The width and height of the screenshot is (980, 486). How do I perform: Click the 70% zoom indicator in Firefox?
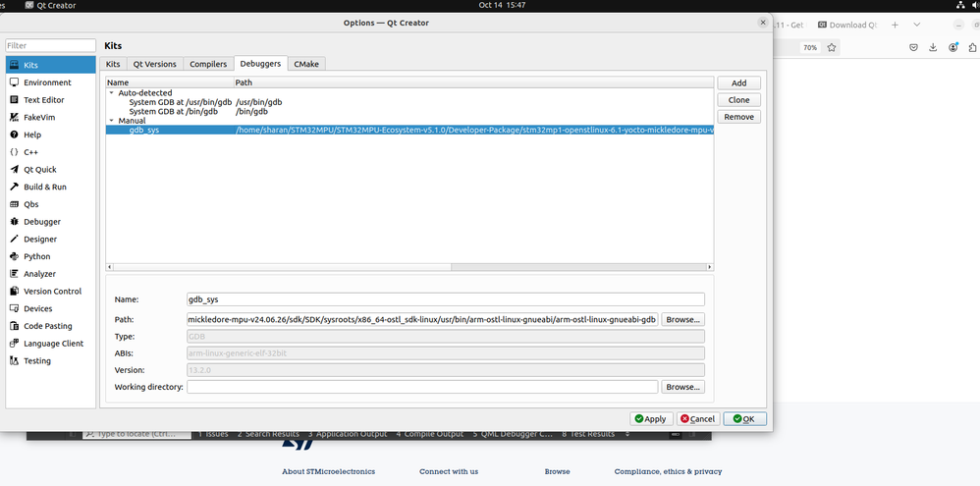tap(810, 47)
